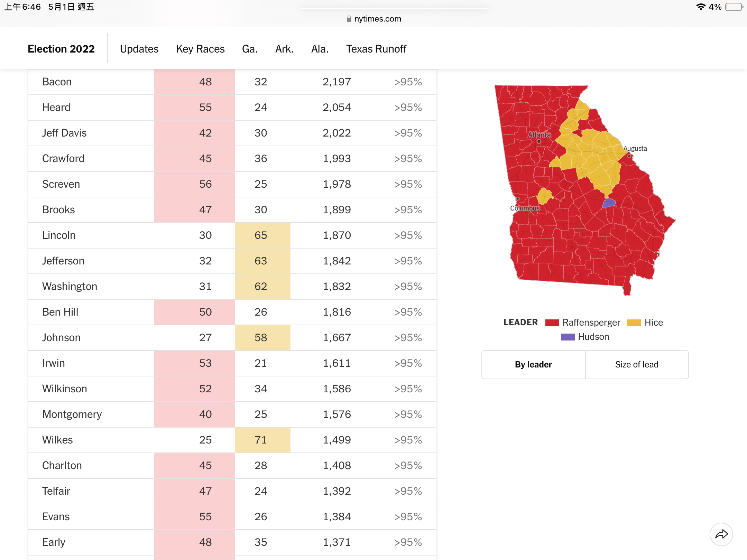The width and height of the screenshot is (747, 560).
Task: Click the yellow Hice legend swatch
Action: tap(634, 323)
